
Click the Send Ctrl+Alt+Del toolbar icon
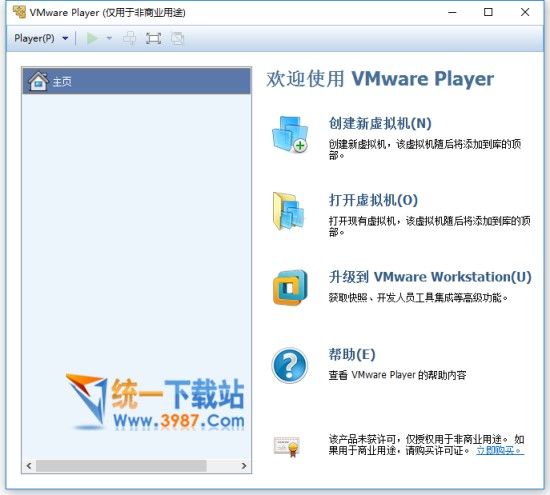(129, 38)
